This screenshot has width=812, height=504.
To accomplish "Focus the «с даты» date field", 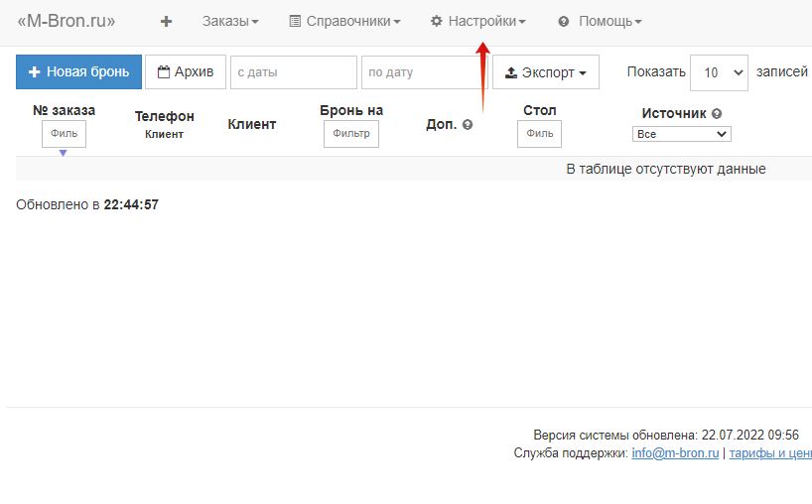I will (294, 72).
